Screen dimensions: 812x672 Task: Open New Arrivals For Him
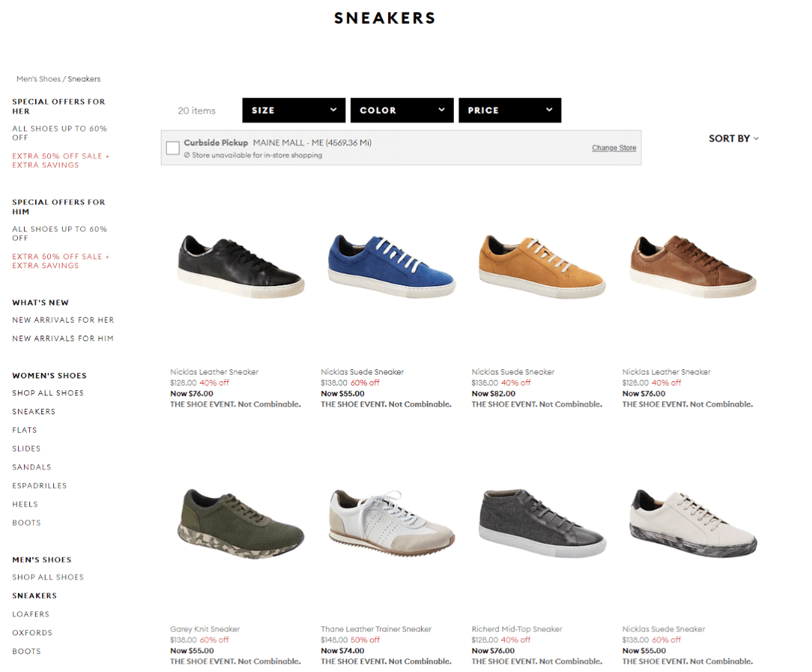pyautogui.click(x=63, y=338)
